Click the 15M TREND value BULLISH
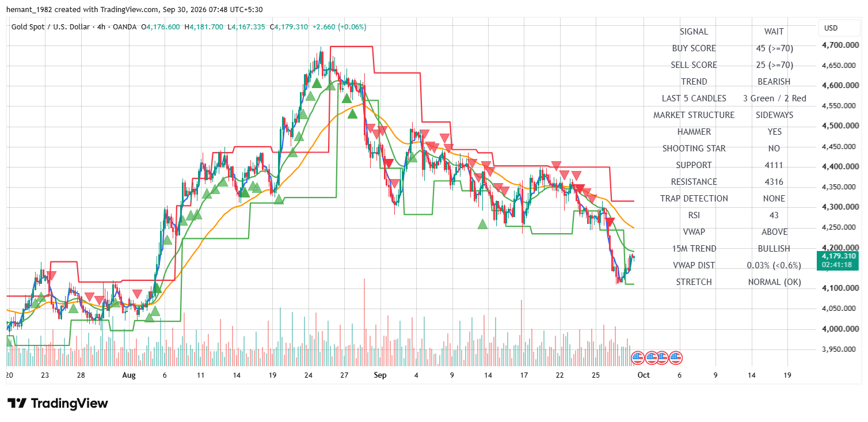 [x=774, y=249]
